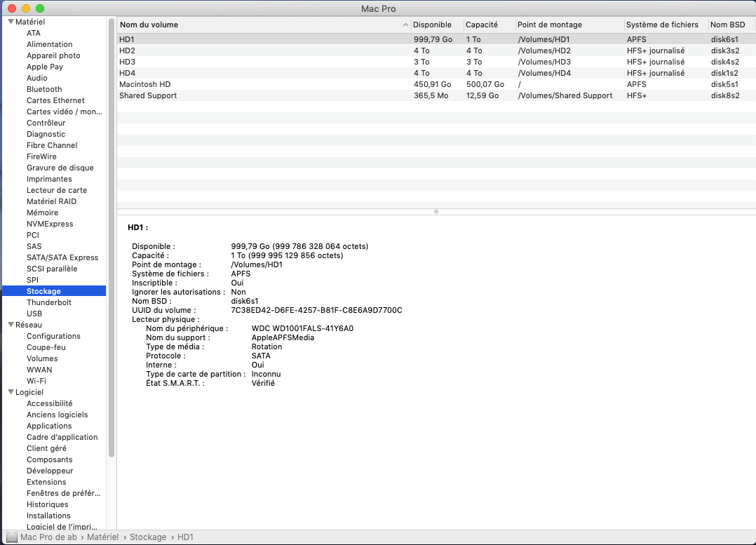Viewport: 756px width, 545px height.
Task: Select Configurations under Réseau
Action: click(53, 336)
